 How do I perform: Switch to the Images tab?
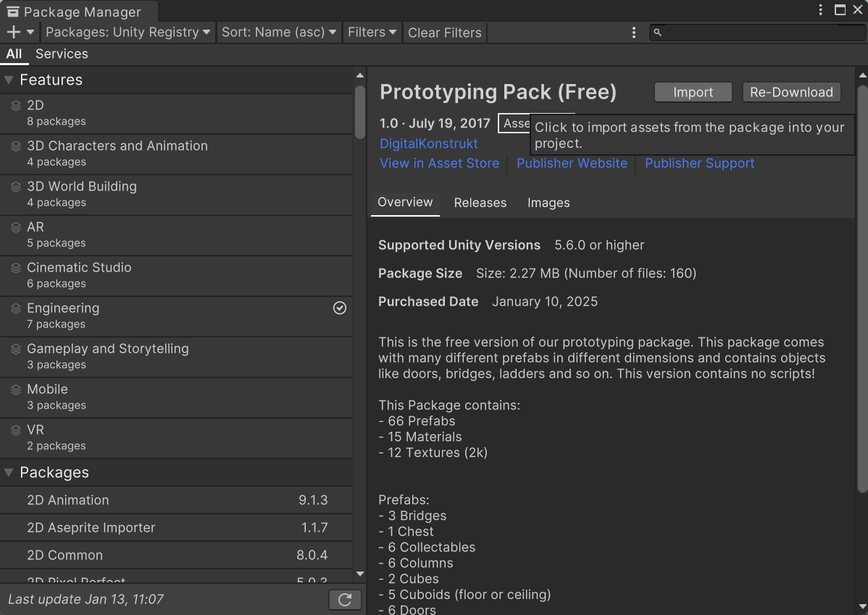pyautogui.click(x=548, y=203)
